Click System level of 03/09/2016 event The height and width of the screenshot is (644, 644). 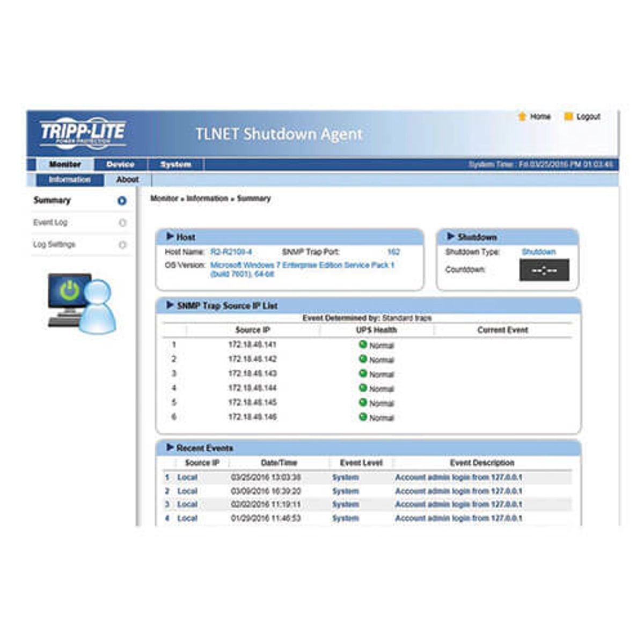pos(345,491)
